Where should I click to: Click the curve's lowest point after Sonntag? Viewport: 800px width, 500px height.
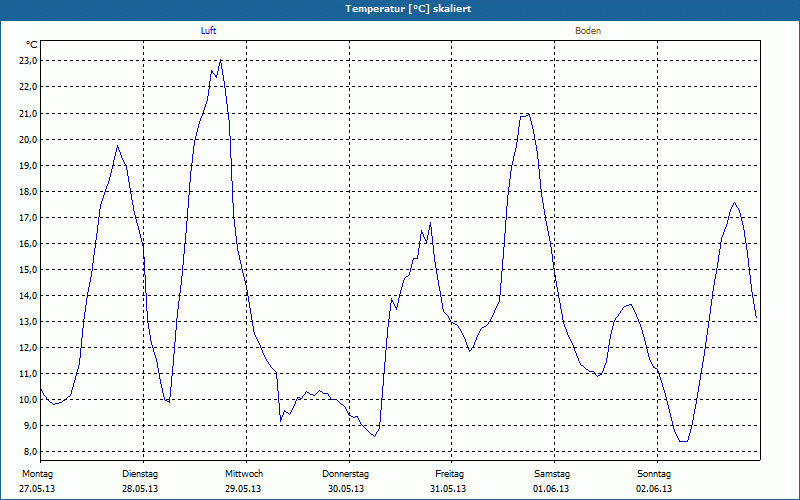(x=684, y=441)
